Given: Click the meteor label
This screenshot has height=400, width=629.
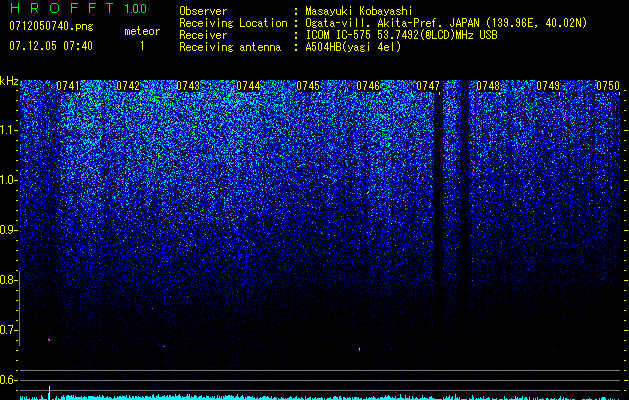Looking at the screenshot, I should click(x=142, y=31).
